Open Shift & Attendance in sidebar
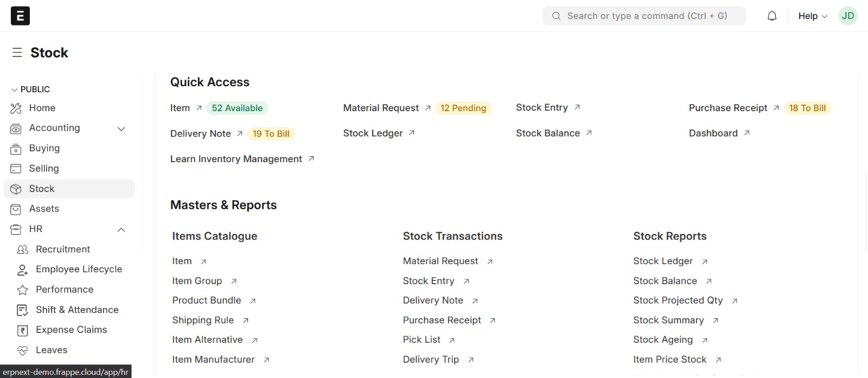868x378 pixels. click(x=77, y=310)
